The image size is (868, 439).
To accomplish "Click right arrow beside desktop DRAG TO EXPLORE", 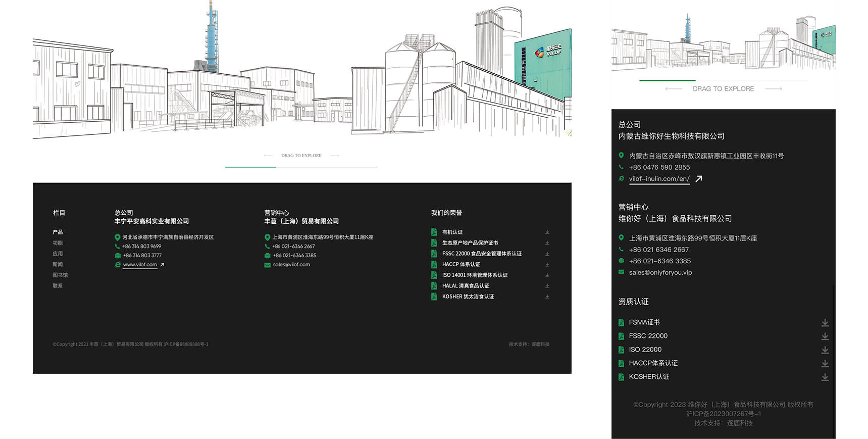I will coord(335,156).
